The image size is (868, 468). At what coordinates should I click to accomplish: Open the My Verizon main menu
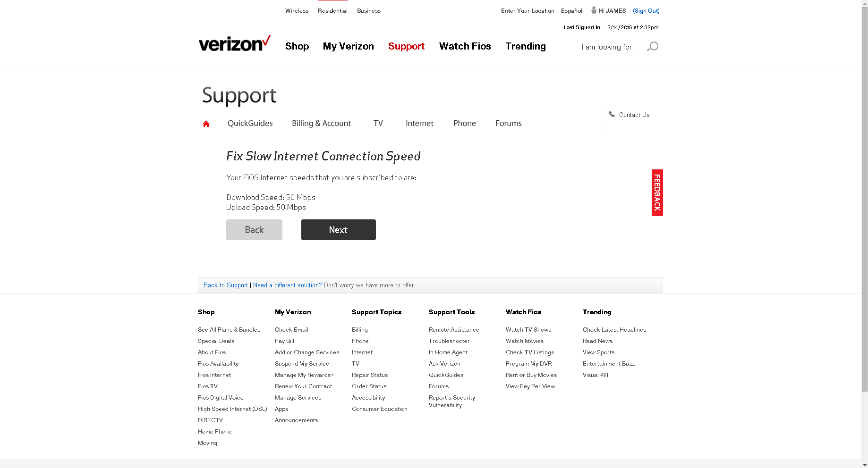[x=349, y=46]
